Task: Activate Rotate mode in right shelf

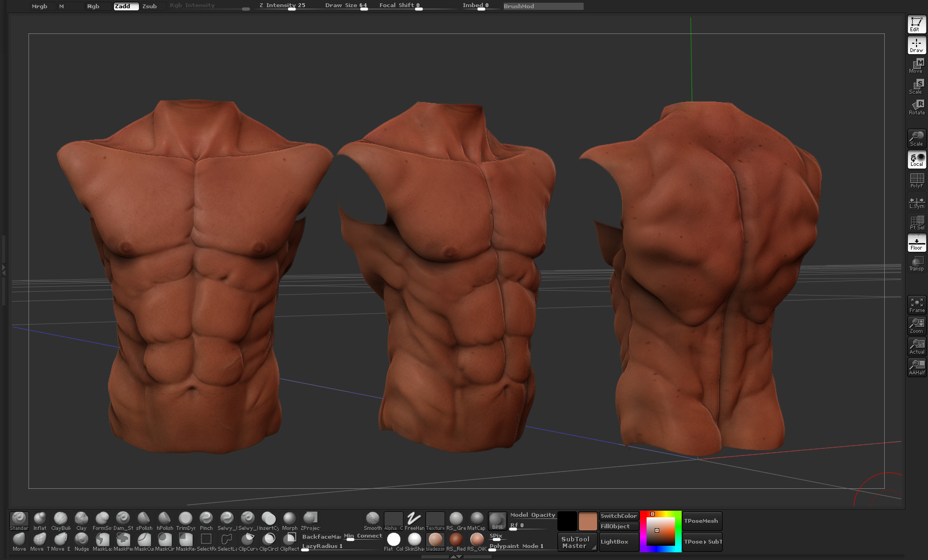Action: [x=917, y=107]
